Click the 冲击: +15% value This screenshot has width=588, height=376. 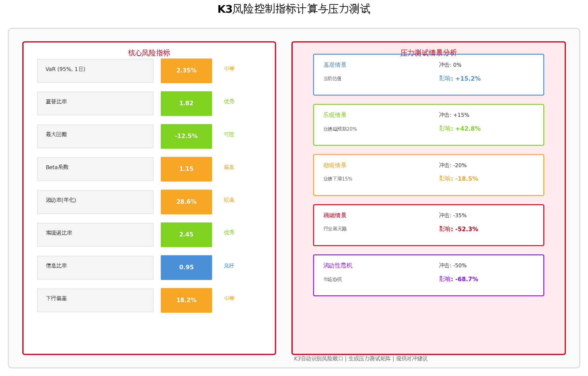pos(454,115)
